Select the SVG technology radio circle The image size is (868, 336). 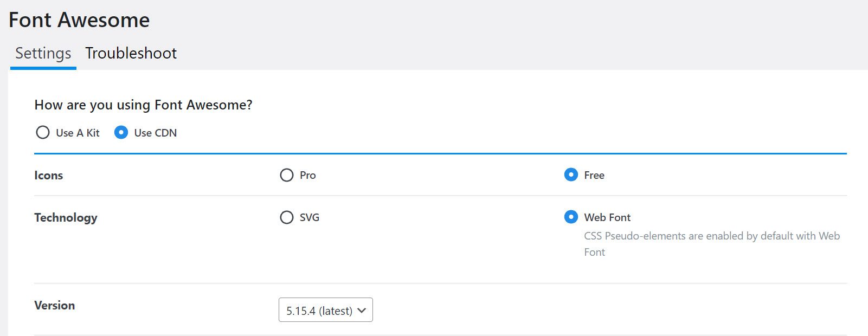pyautogui.click(x=286, y=218)
